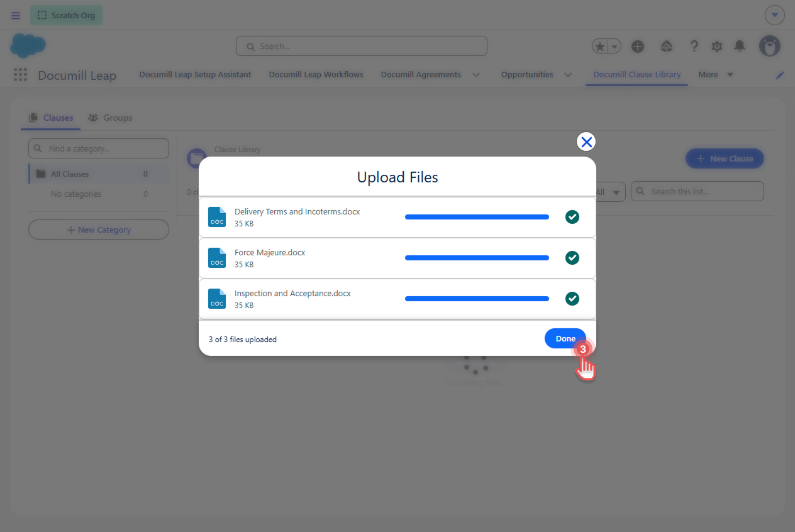Click the Setup gear icon
Screen dimensions: 795x532
tap(716, 46)
